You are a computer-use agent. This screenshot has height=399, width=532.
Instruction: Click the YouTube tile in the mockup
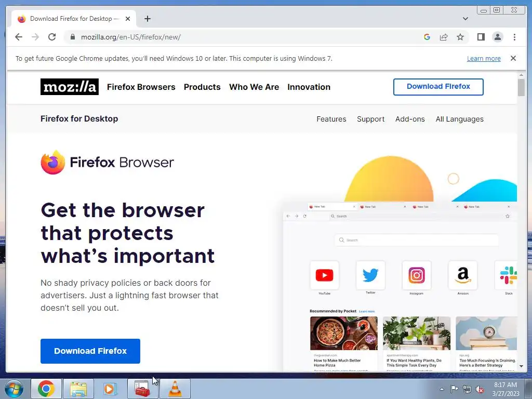pyautogui.click(x=324, y=275)
